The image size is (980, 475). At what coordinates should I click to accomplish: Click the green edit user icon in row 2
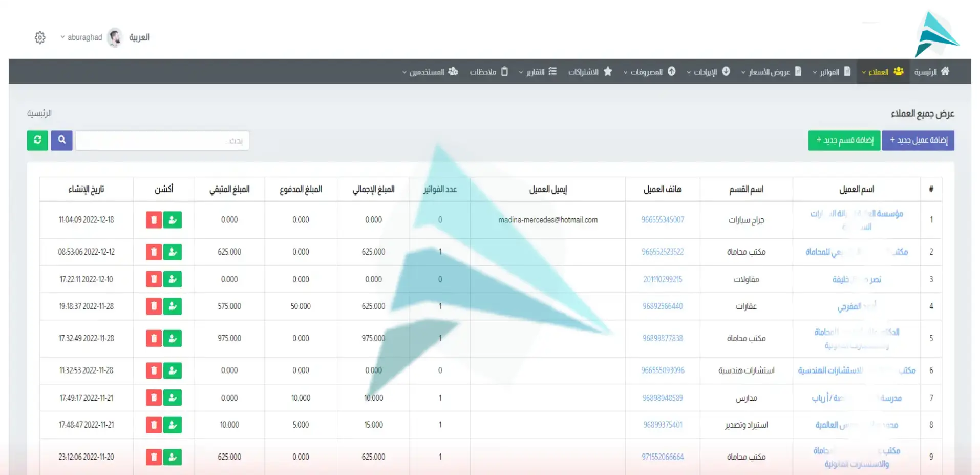[x=173, y=252]
